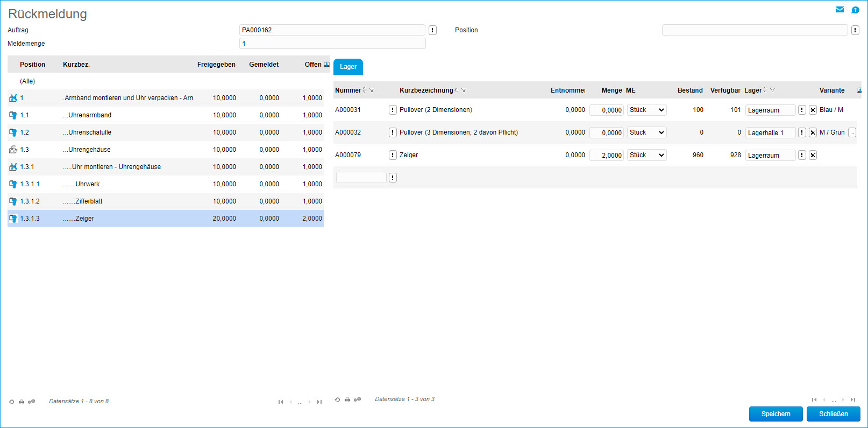
Task: Open the ME unit dropdown for A000031
Action: 646,110
